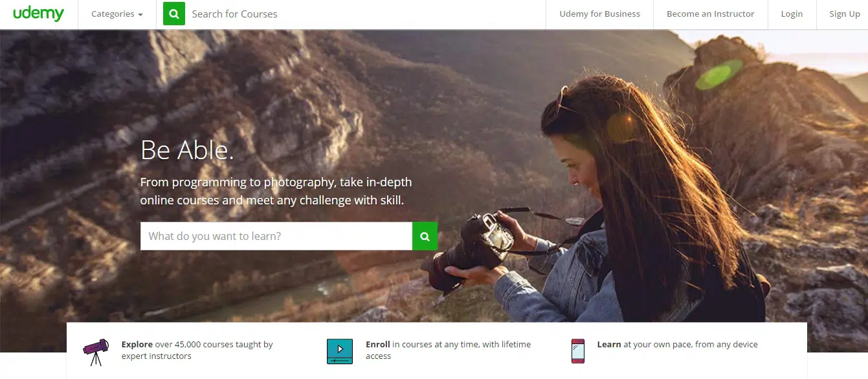
Task: Click the purple telescope Explore icon
Action: [95, 352]
